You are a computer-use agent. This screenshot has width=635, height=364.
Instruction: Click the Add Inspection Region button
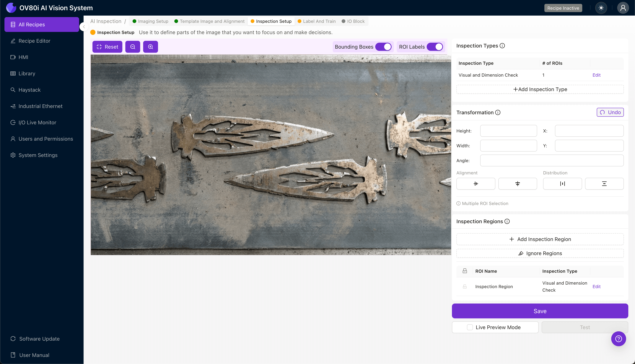pos(540,239)
